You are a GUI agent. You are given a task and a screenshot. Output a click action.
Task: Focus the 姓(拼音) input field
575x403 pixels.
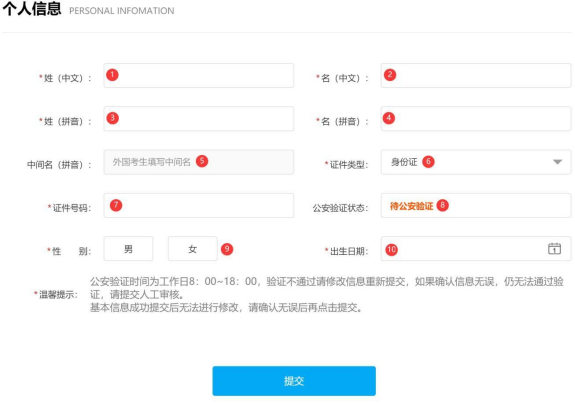tap(199, 118)
